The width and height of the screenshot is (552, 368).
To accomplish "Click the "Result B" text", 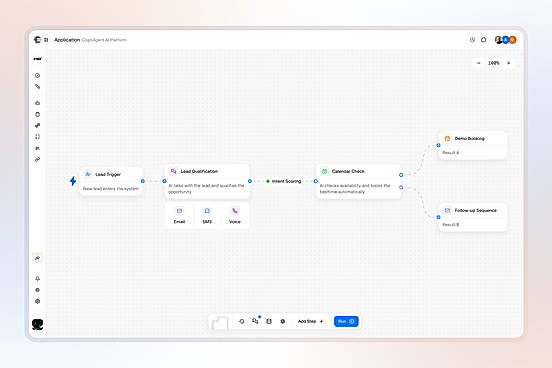I will 451,225.
